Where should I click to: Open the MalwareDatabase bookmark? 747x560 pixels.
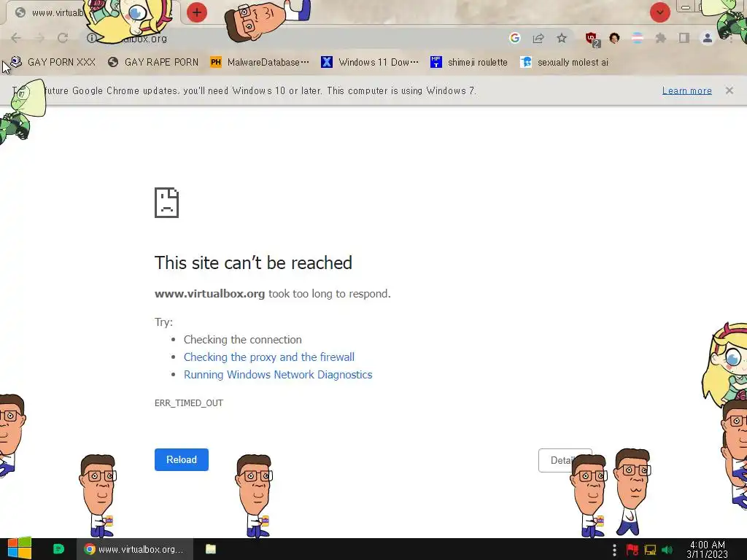pos(260,62)
